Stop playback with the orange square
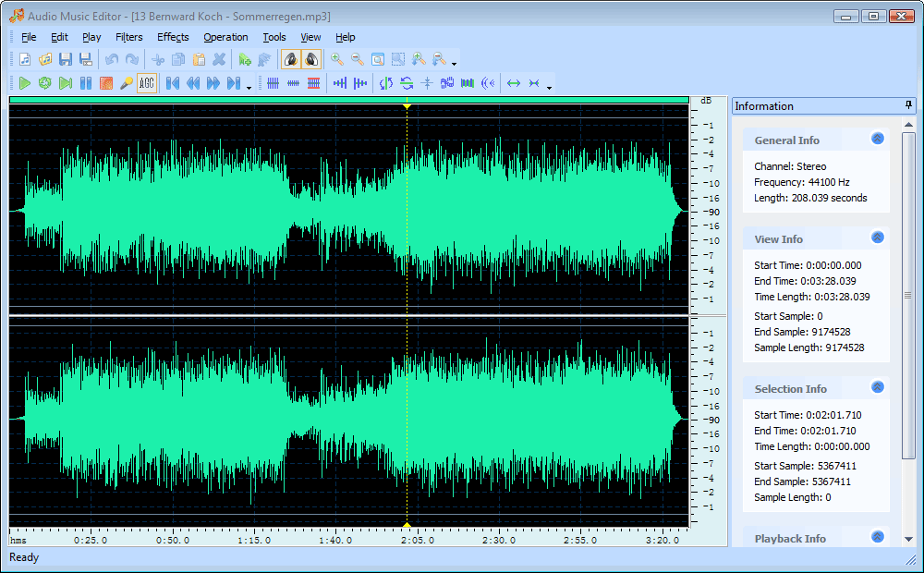Screen dimensions: 924x573 coord(106,83)
